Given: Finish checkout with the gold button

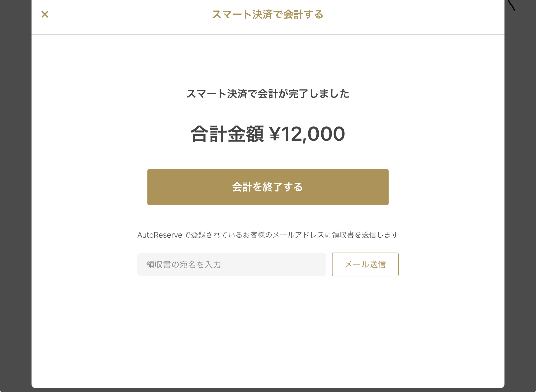Looking at the screenshot, I should (268, 187).
